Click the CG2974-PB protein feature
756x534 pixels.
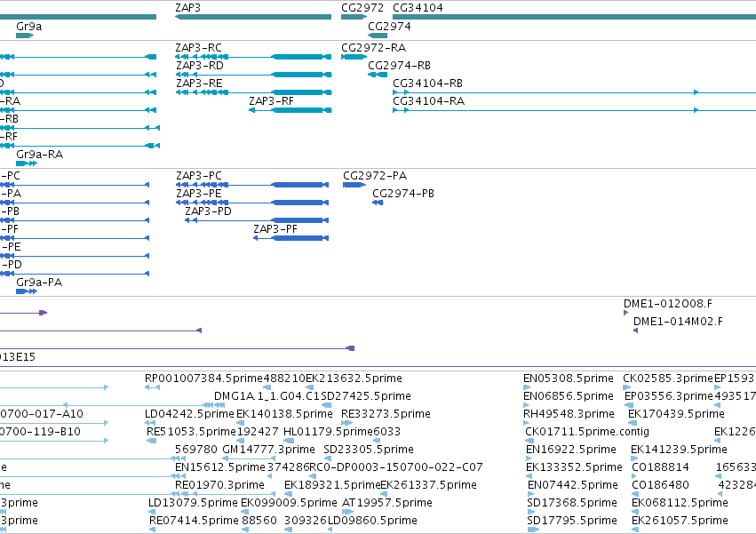pyautogui.click(x=378, y=203)
